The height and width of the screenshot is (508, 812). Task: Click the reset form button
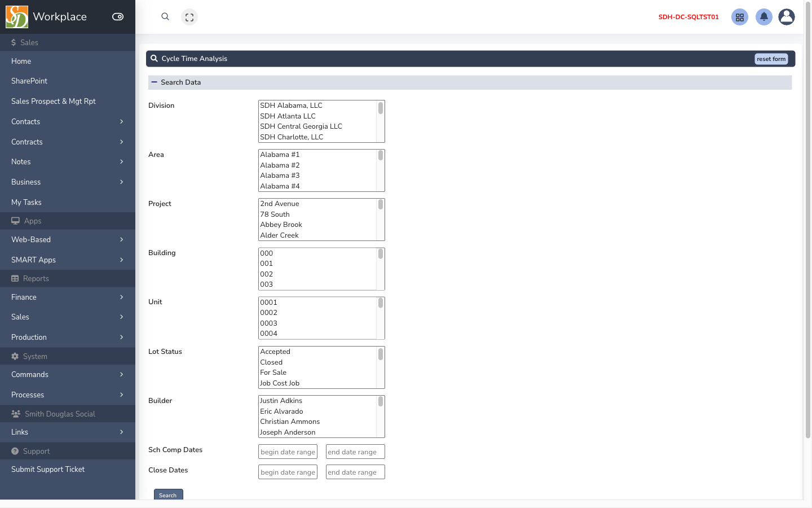771,59
